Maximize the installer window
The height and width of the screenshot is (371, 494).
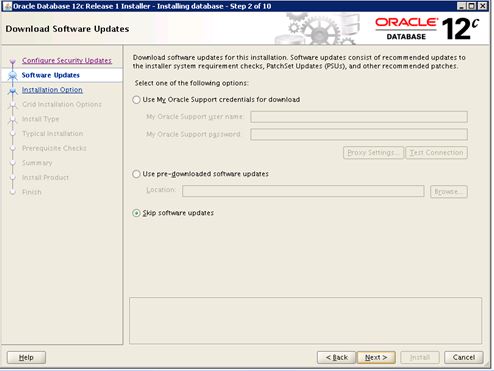click(x=472, y=6)
